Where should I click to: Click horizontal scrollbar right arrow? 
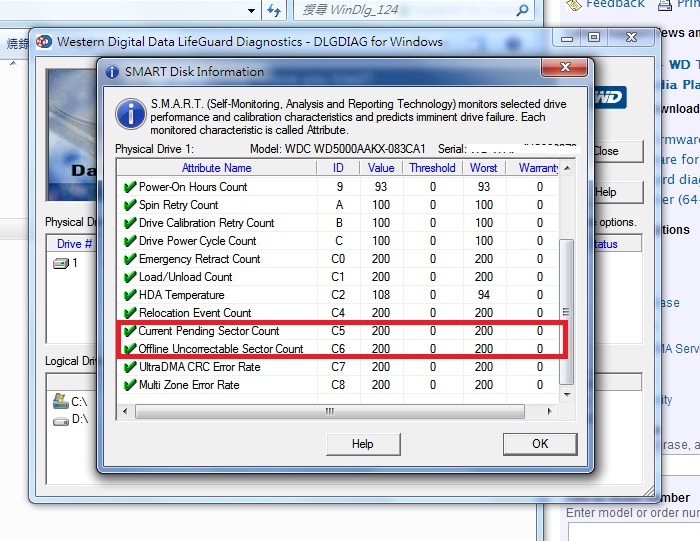(x=550, y=411)
